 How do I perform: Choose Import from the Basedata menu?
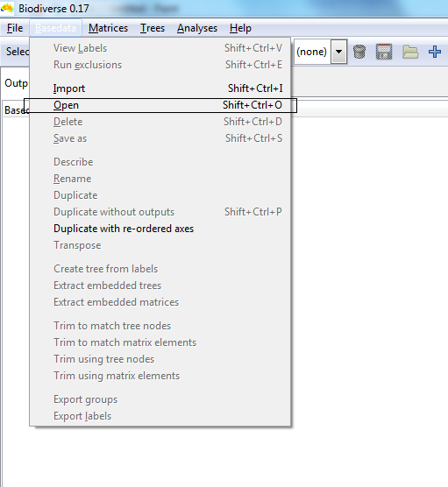tap(160, 88)
